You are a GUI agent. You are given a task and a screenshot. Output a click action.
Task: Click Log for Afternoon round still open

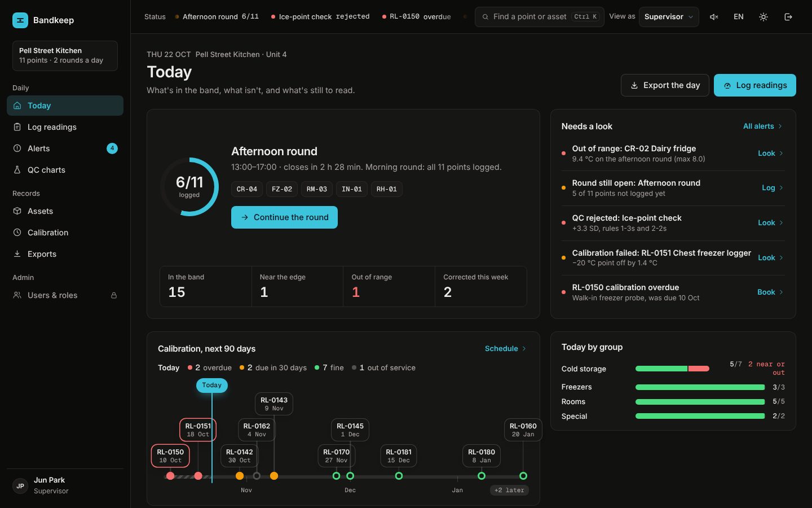(773, 188)
